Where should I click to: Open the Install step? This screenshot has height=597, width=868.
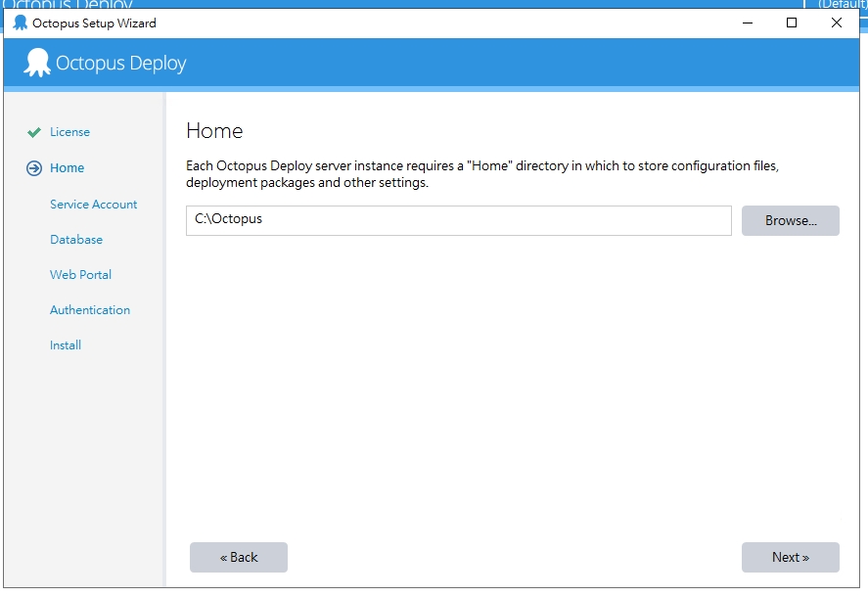point(66,345)
